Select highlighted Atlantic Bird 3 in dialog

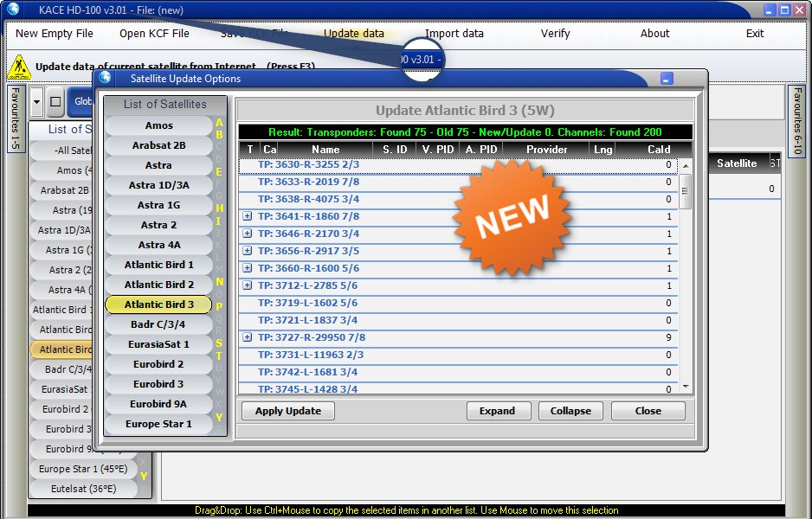(159, 304)
